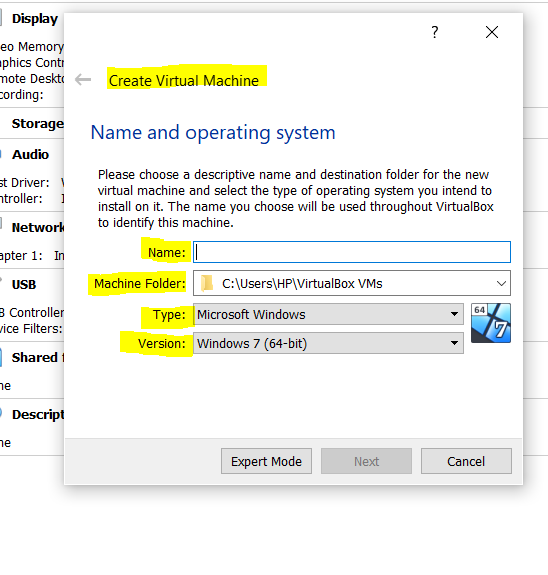Click the Windows 7 64-bit OS icon
The image size is (548, 575).
click(x=491, y=323)
